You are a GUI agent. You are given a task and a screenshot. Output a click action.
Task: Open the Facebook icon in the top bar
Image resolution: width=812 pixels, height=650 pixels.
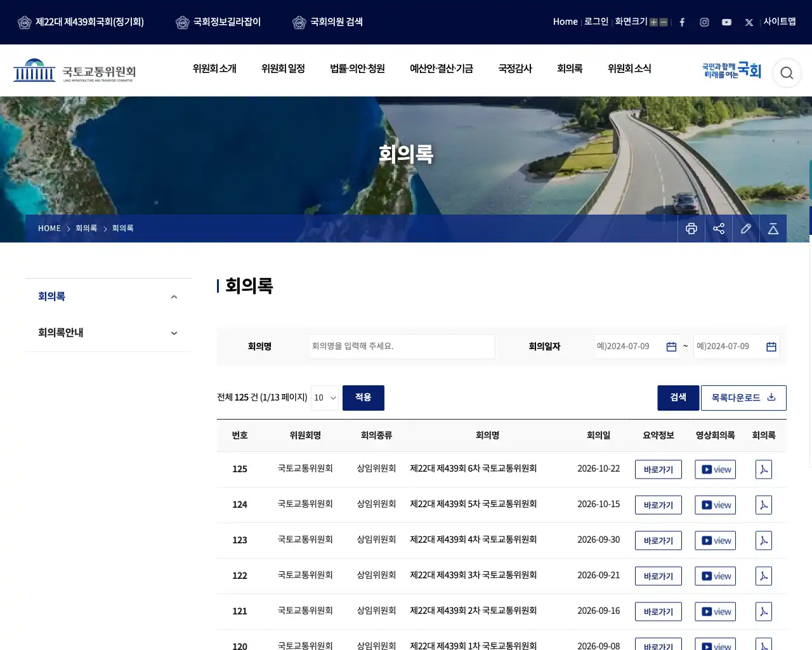pyautogui.click(x=682, y=22)
